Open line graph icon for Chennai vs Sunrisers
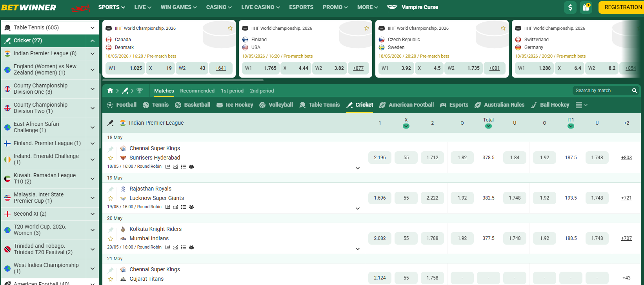 coord(176,167)
